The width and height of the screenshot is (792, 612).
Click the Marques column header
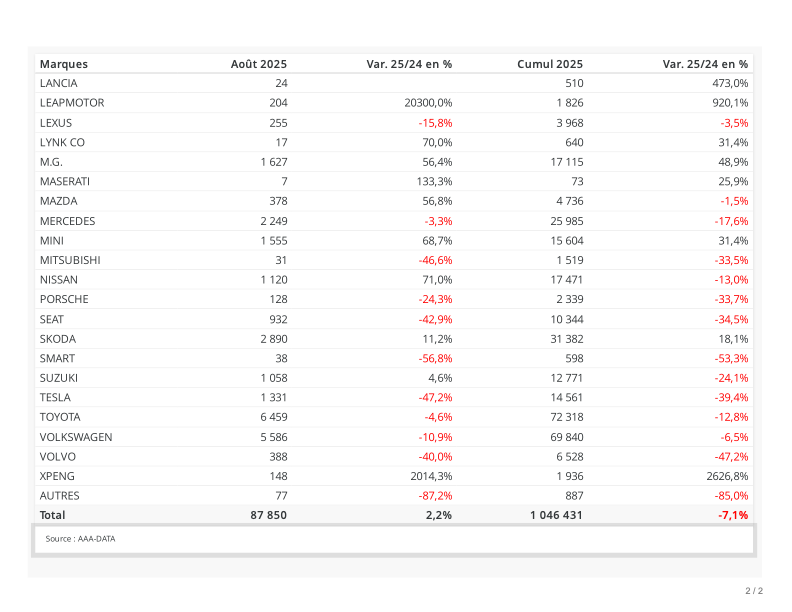[x=64, y=63]
